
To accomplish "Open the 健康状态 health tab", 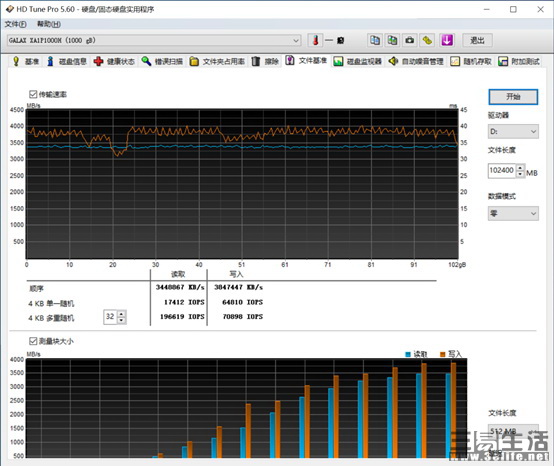I will click(x=114, y=61).
